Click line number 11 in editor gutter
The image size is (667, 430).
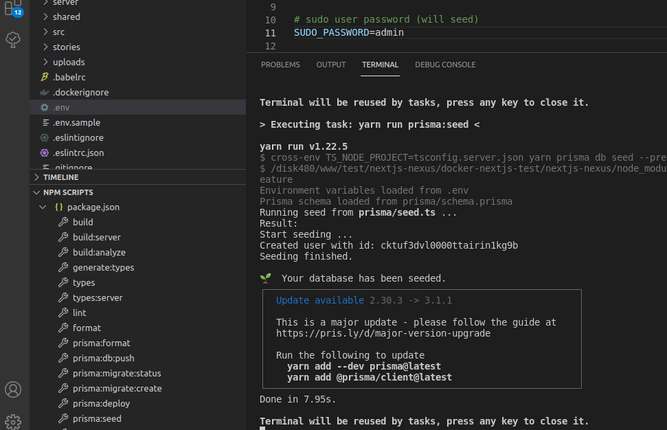[270, 33]
